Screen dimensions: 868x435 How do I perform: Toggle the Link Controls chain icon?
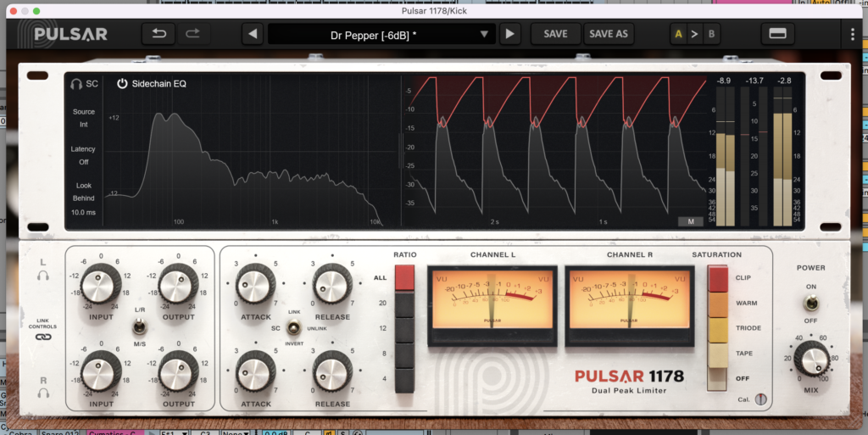[x=43, y=337]
